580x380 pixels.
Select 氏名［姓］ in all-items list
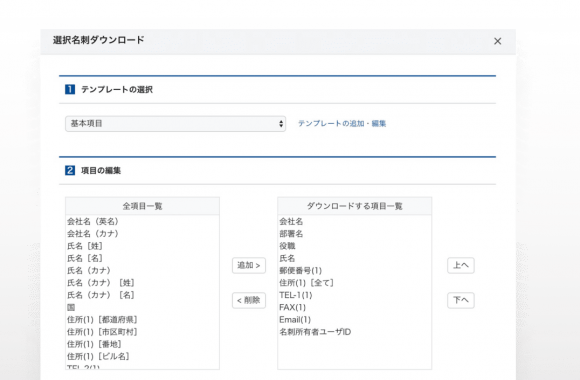point(142,246)
